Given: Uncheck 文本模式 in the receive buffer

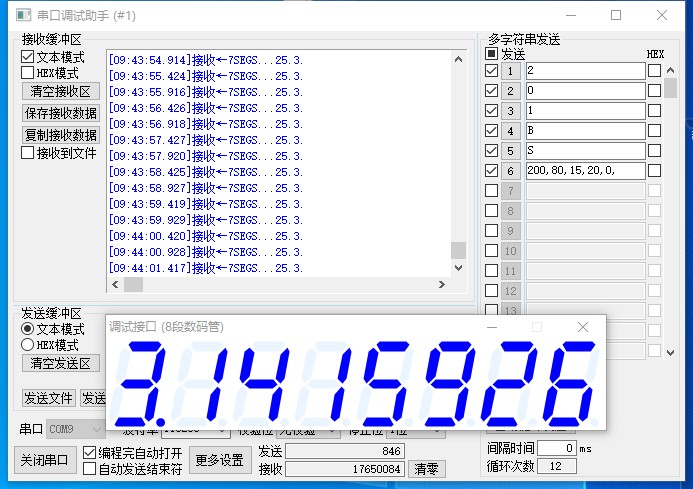Looking at the screenshot, I should (27, 57).
